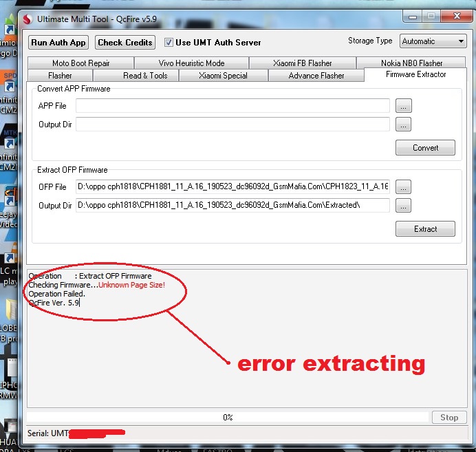Image resolution: width=476 pixels, height=452 pixels.
Task: Check remaining credits with Check Credits
Action: (x=125, y=43)
